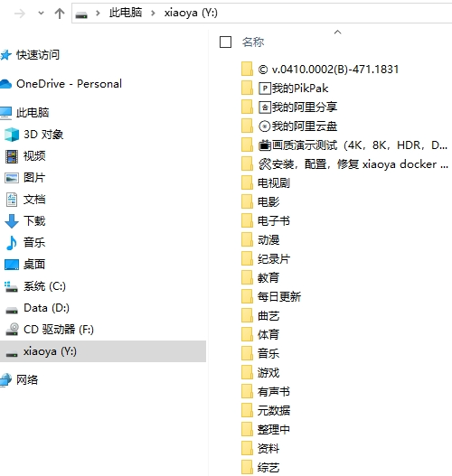452x476 pixels.
Task: Select the 每日更新 folder
Action: 279,296
